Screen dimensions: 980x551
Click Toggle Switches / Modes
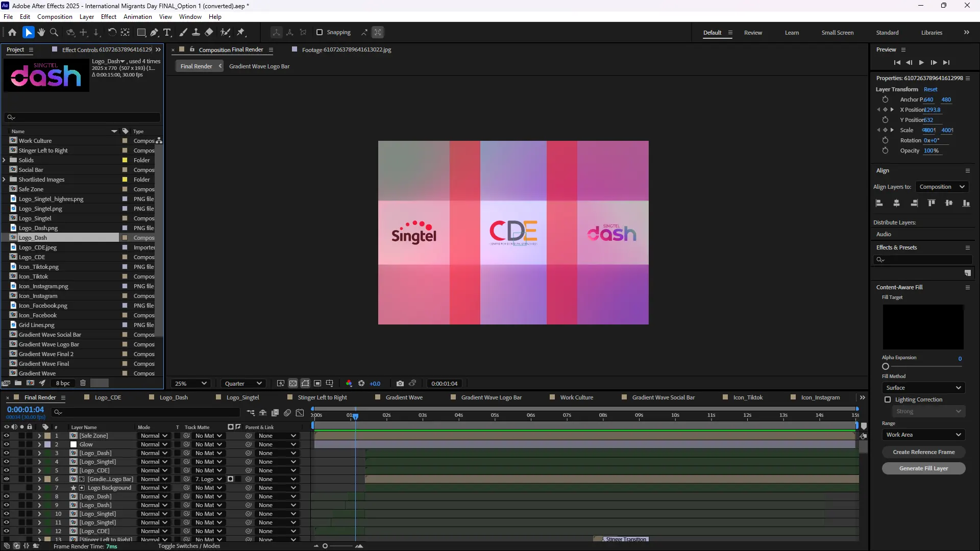point(189,546)
